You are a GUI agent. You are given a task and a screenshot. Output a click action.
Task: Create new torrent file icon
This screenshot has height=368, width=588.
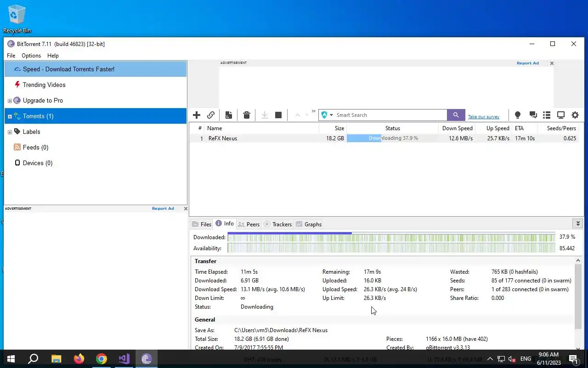pos(229,115)
